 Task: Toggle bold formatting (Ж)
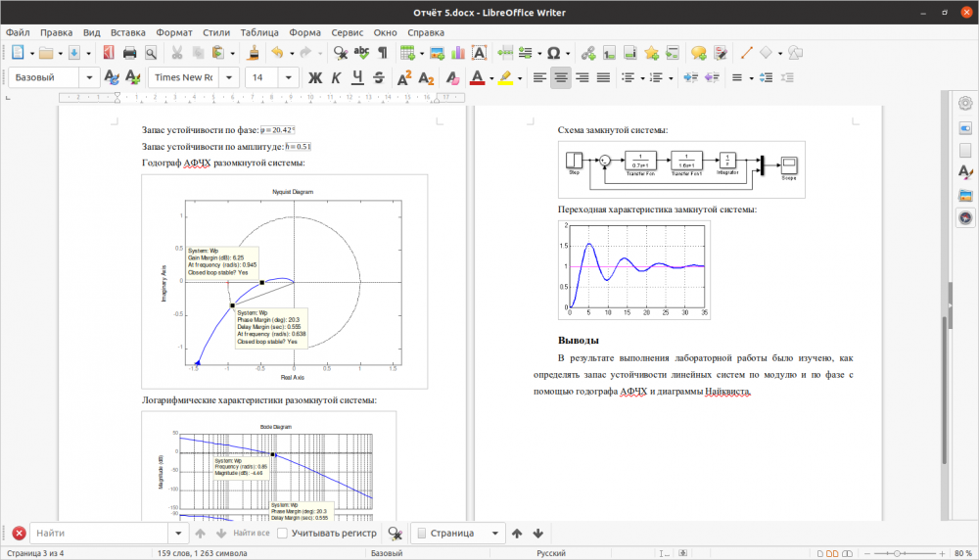315,77
